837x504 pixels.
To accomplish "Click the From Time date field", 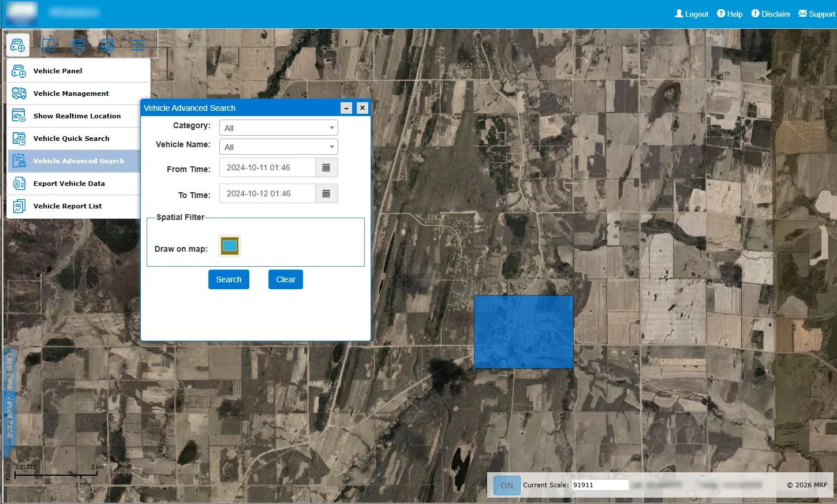I will (268, 167).
